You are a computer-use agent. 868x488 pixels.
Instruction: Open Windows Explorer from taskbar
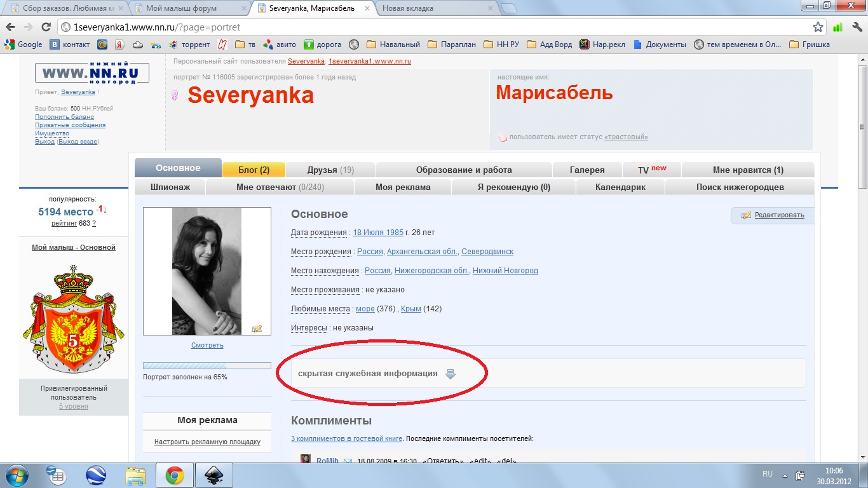point(135,475)
